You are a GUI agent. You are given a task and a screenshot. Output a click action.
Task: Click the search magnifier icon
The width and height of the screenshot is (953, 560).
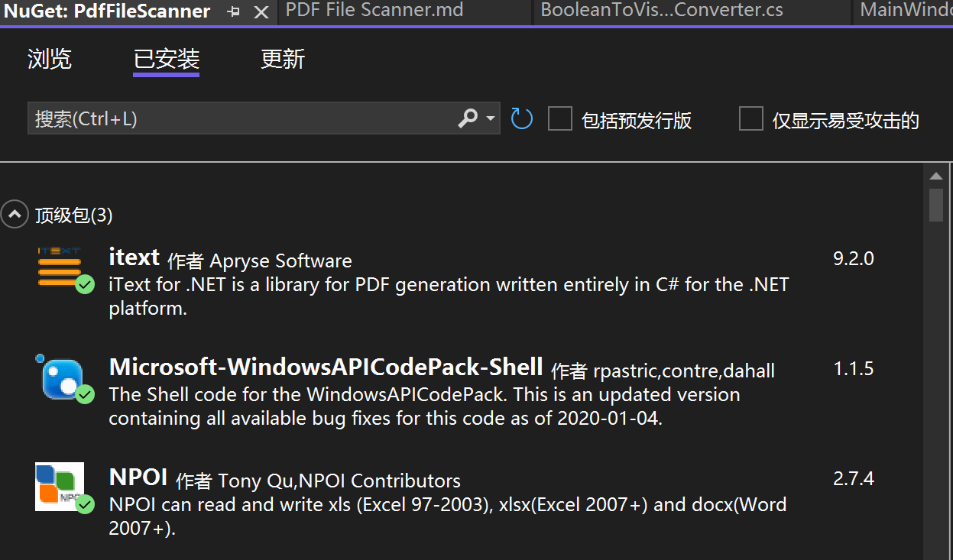468,118
